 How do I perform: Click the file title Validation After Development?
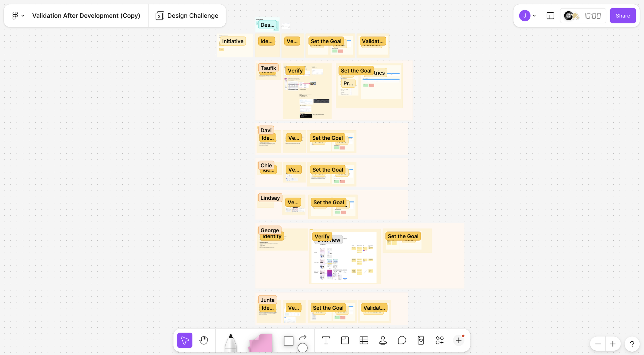[x=86, y=16]
